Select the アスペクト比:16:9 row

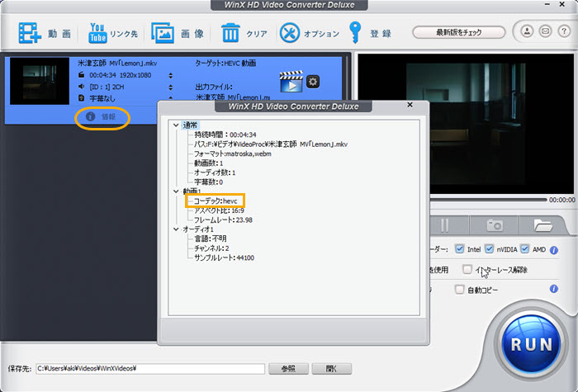point(219,210)
